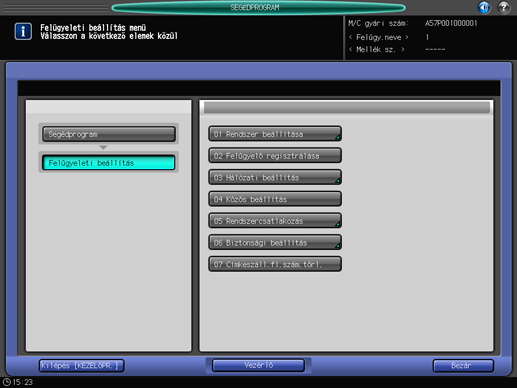
Task: Go back to Segédprogram level
Action: pyautogui.click(x=109, y=134)
